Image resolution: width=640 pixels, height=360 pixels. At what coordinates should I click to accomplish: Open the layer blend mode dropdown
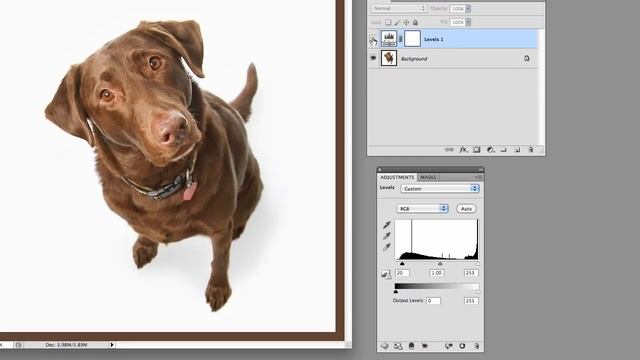click(398, 9)
